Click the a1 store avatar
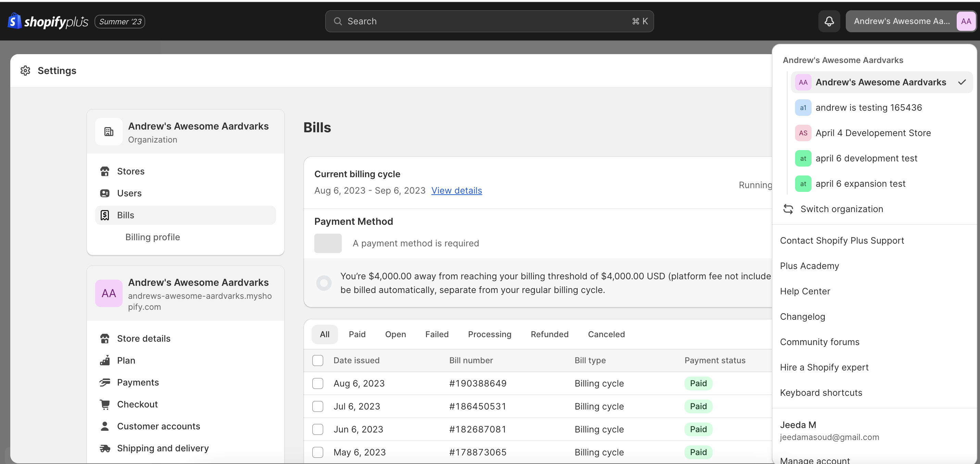The width and height of the screenshot is (980, 464). coord(803,108)
